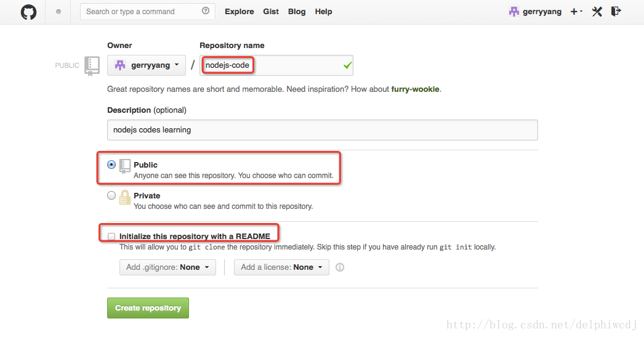Click the Public option label text
644x337 pixels.
point(145,164)
